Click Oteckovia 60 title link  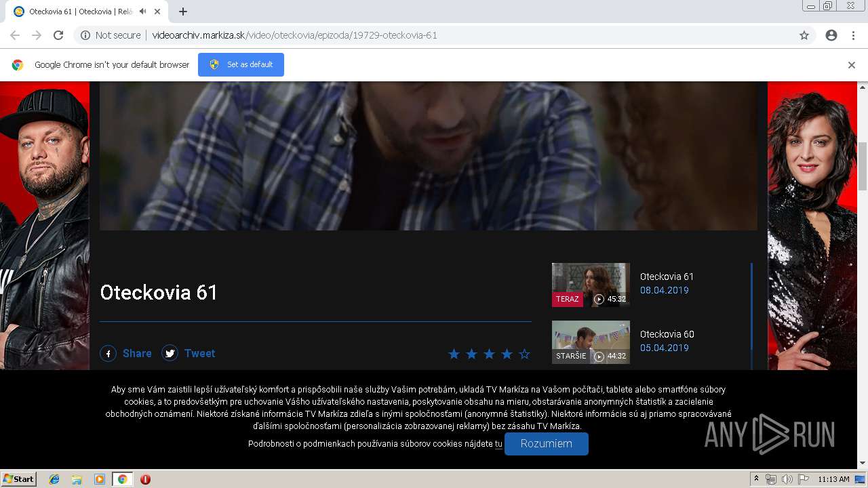tap(667, 334)
